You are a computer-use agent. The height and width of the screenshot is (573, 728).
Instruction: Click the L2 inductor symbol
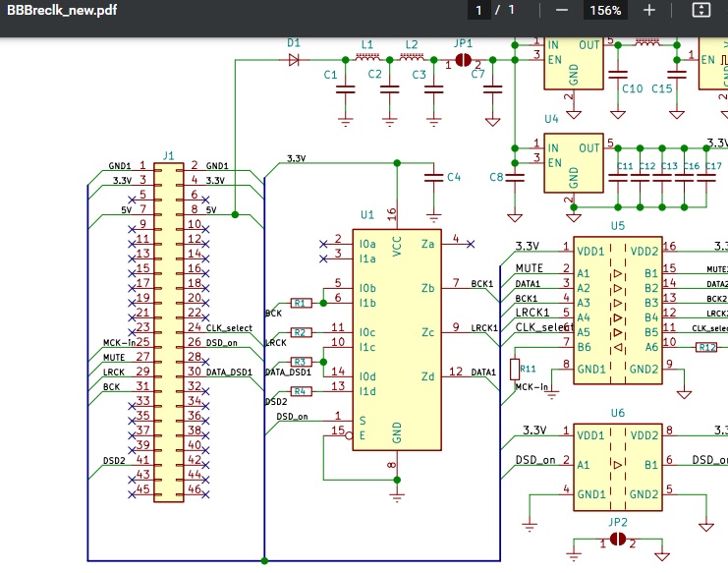tap(412, 57)
